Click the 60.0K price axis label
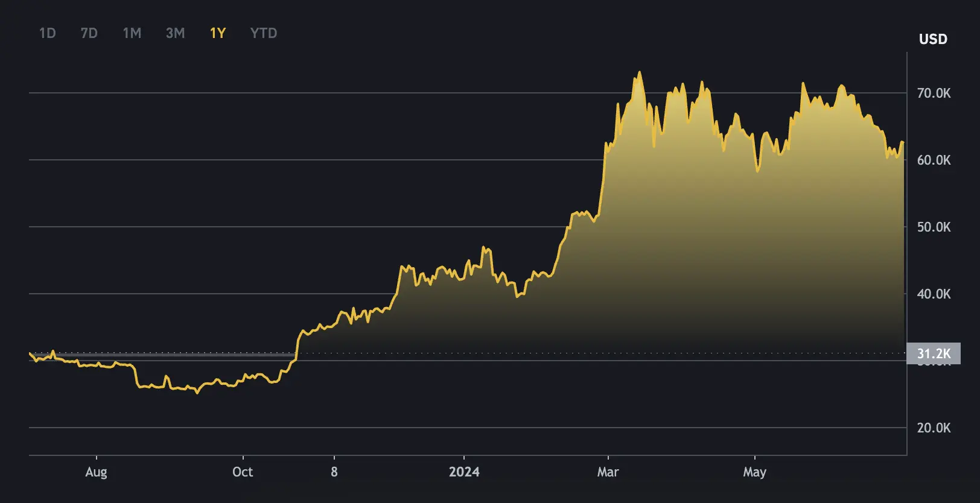Screen dimensions: 980x503 [934, 160]
